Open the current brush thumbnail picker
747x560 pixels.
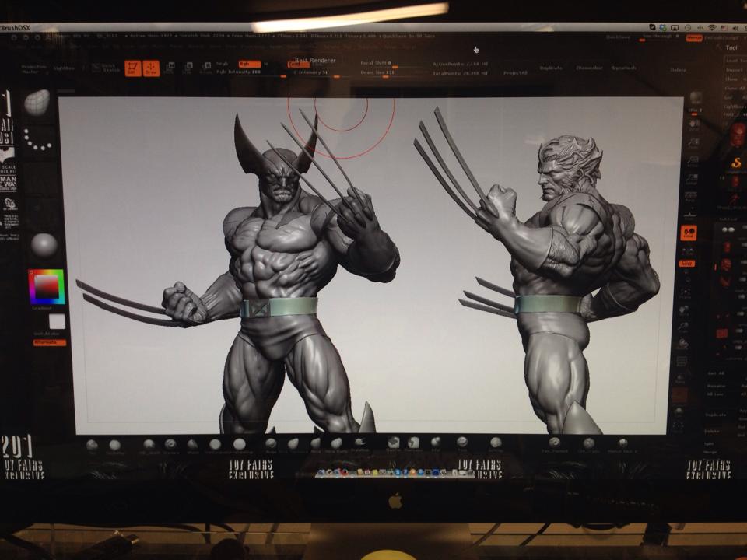coord(37,103)
